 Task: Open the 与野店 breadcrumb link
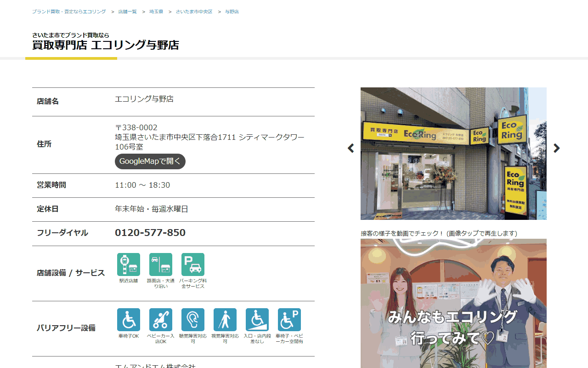[232, 11]
